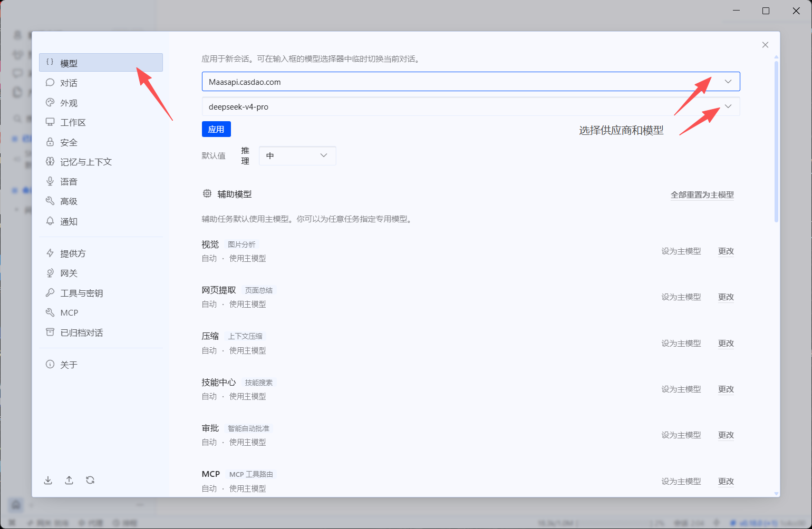Click the microphone icon beside 语音
The height and width of the screenshot is (529, 812).
click(x=50, y=181)
